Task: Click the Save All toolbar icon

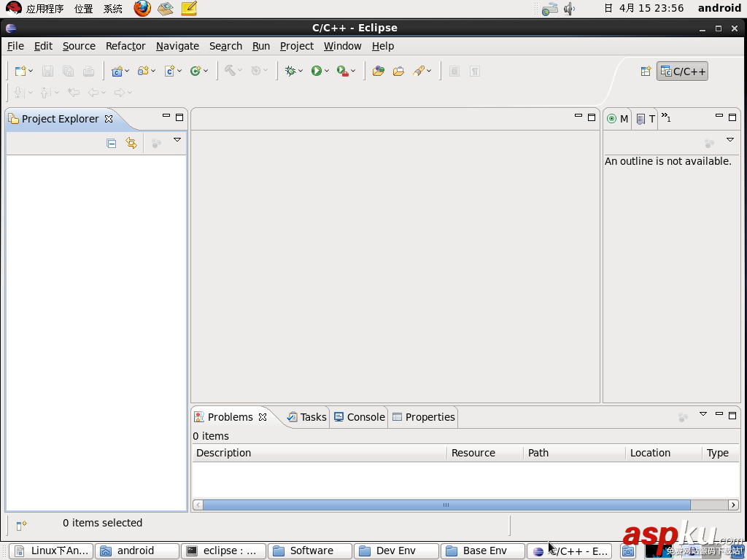Action: (x=68, y=71)
